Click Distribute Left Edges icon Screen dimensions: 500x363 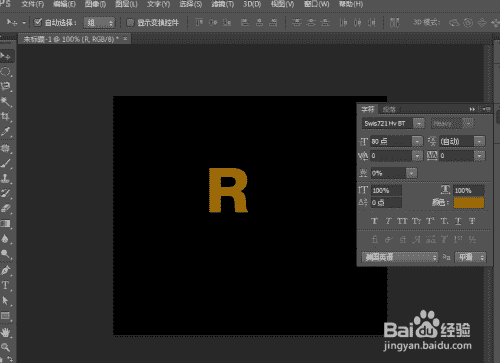tap(343, 23)
